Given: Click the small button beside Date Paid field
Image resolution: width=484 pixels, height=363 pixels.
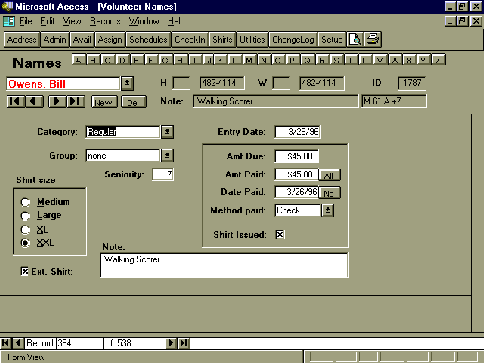Looking at the screenshot, I should click(329, 193).
